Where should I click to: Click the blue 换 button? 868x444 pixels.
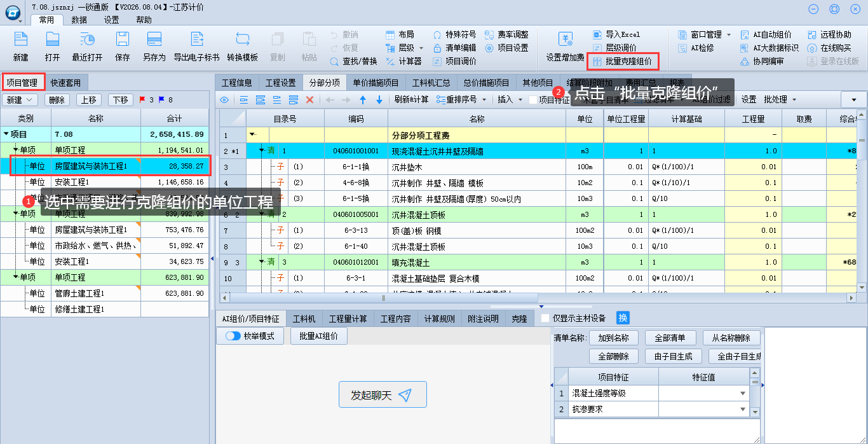[623, 318]
